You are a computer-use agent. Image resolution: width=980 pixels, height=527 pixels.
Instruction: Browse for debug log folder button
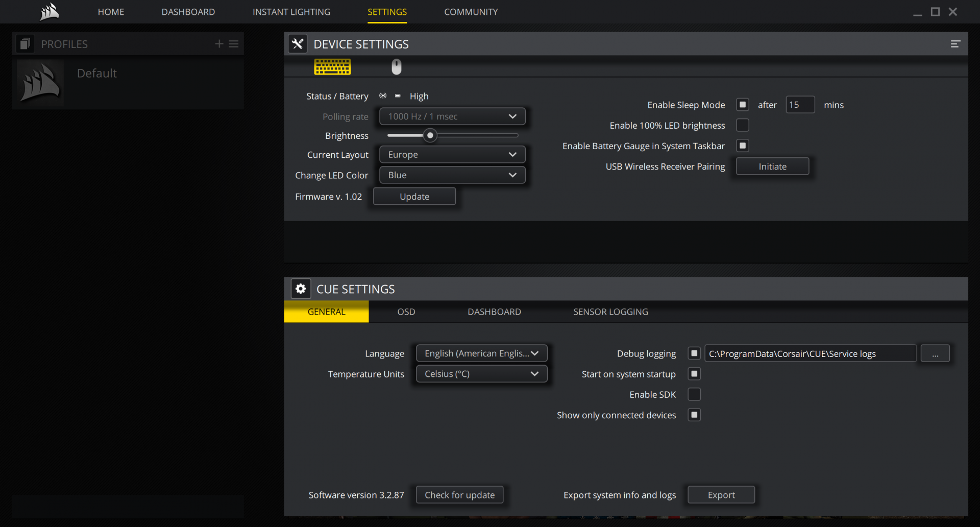click(935, 353)
